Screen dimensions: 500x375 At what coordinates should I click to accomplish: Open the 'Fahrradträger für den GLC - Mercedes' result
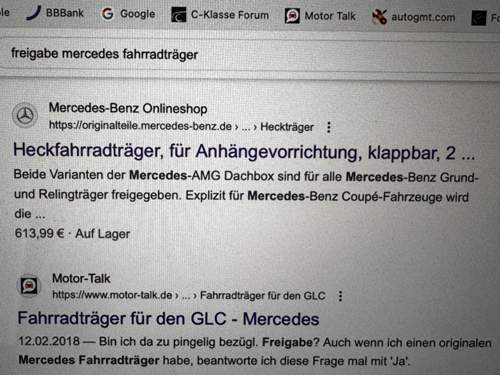(x=168, y=319)
